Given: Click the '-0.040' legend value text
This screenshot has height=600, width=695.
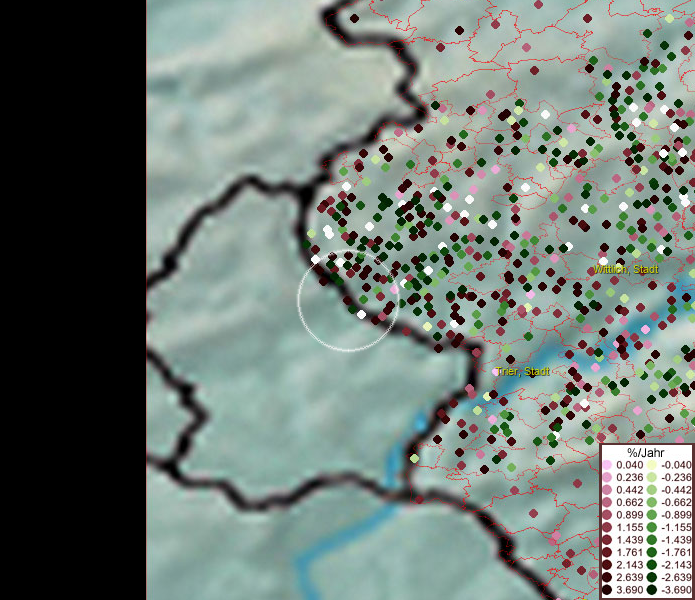Looking at the screenshot, I should (676, 465).
